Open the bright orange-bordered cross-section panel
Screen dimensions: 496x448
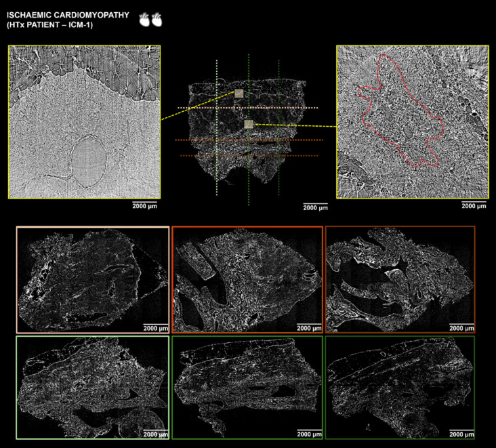(247, 279)
